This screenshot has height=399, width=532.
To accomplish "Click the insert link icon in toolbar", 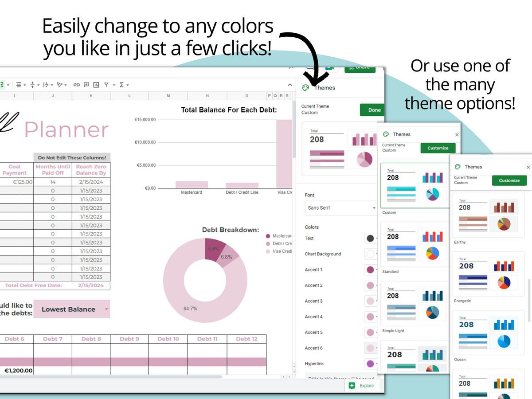I will 77,85.
